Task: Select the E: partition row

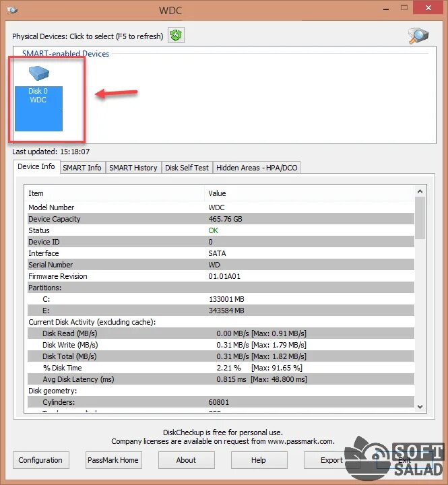Action: [x=221, y=311]
